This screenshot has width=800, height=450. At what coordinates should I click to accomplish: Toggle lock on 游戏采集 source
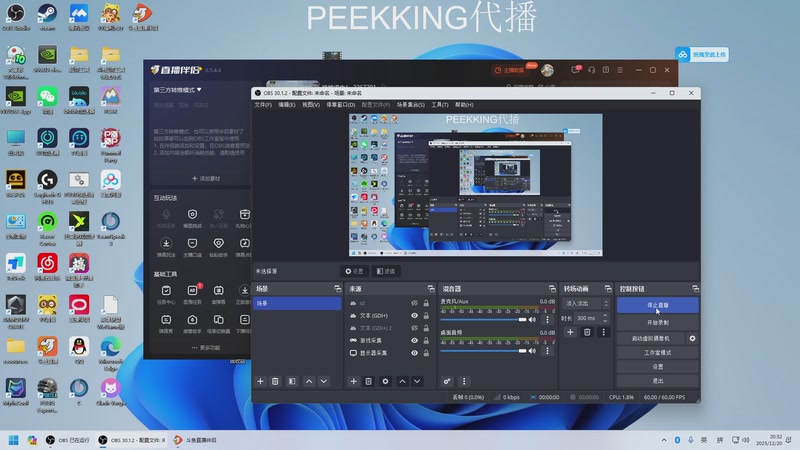[x=426, y=340]
